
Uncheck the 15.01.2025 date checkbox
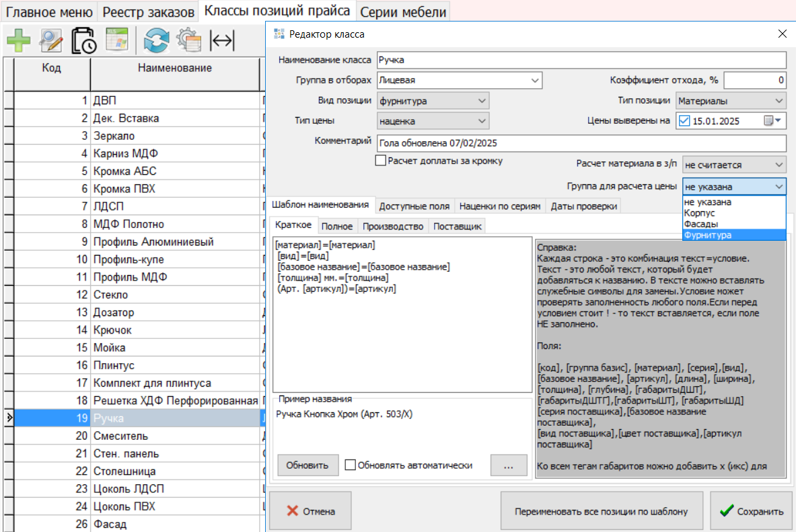(x=685, y=121)
